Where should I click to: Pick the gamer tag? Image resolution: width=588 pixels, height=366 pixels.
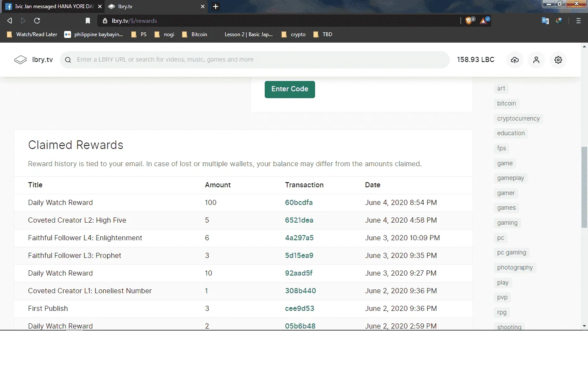click(x=506, y=193)
